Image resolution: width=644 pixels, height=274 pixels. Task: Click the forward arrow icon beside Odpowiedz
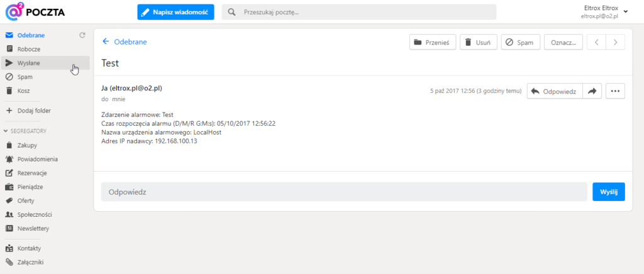tap(592, 91)
